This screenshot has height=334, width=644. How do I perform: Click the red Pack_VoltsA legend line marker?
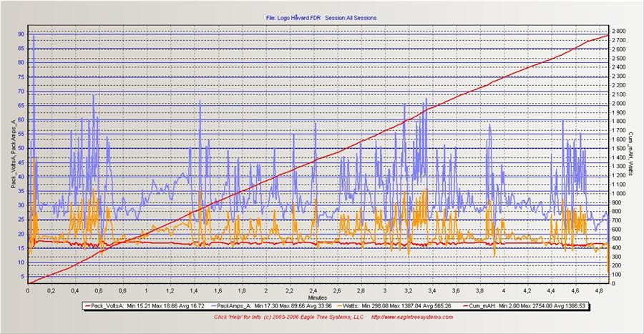[89, 305]
